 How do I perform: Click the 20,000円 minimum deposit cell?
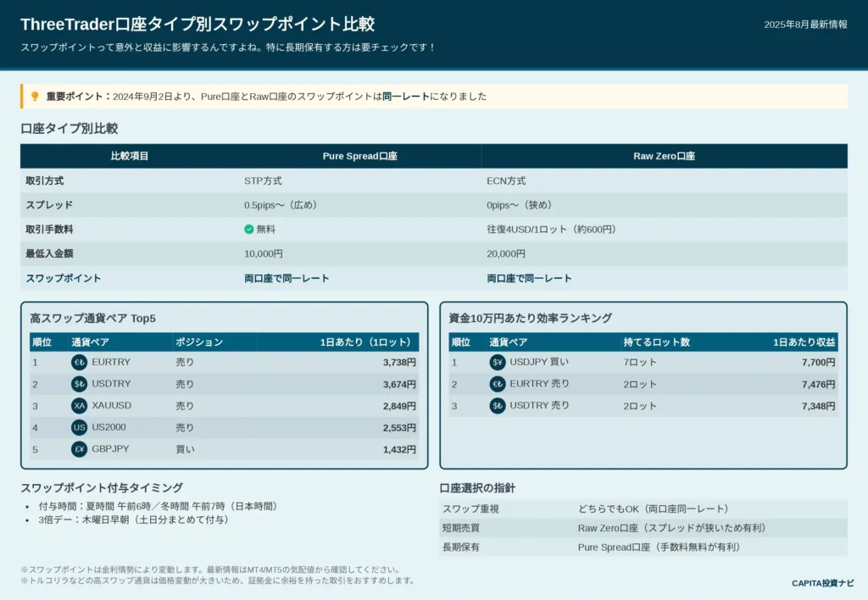tap(506, 253)
